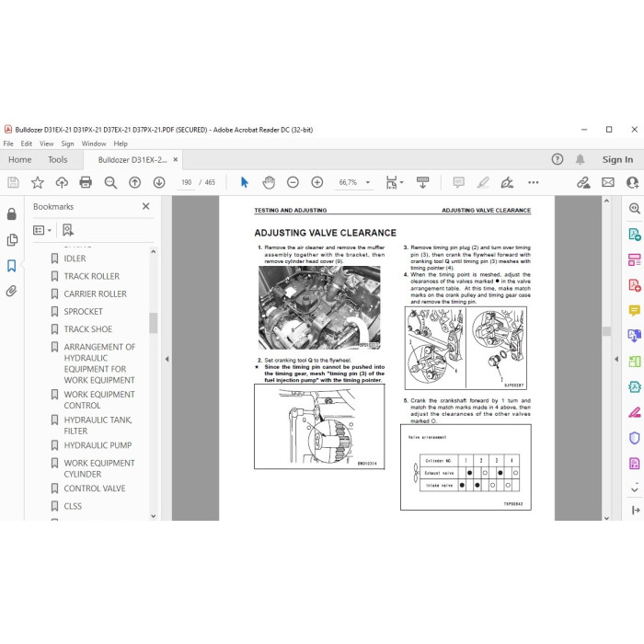Image resolution: width=644 pixels, height=644 pixels.
Task: Collapse the left navigation pane arrow
Action: pyautogui.click(x=167, y=359)
